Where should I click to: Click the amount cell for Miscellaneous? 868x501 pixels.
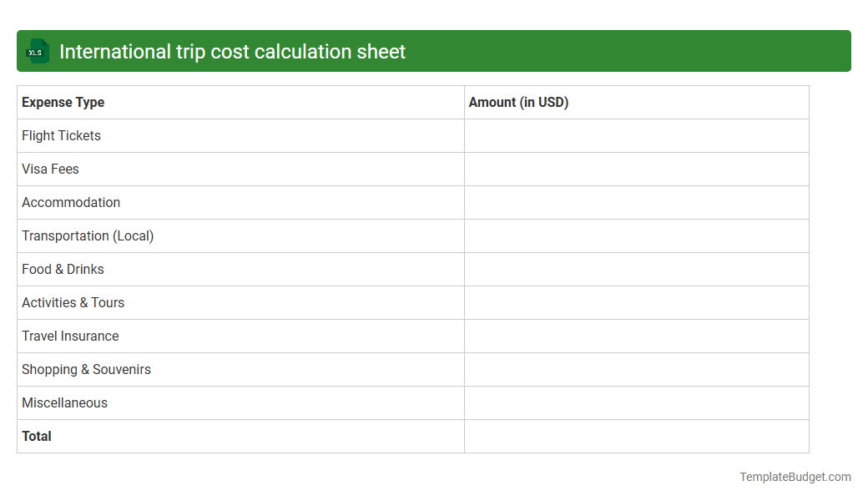(636, 402)
